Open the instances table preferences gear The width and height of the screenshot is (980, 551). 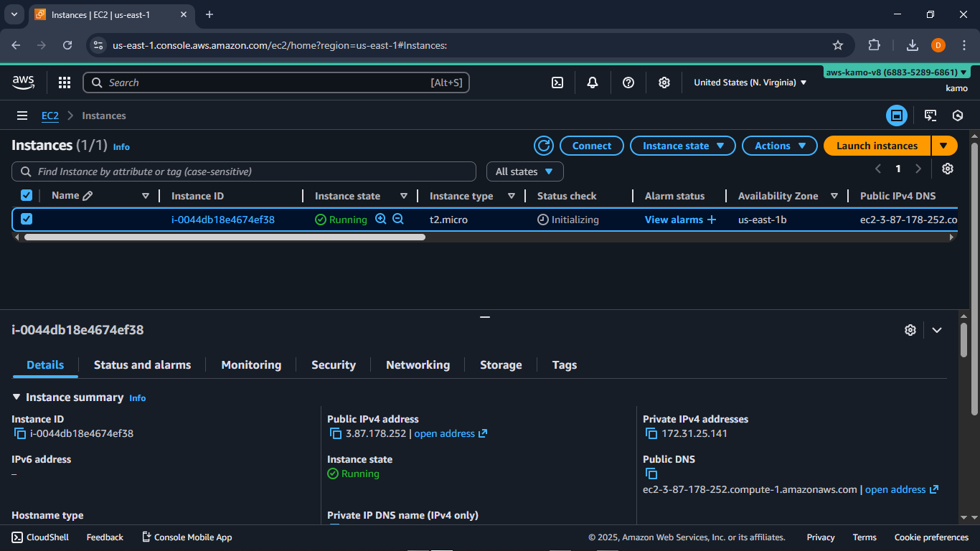click(948, 169)
